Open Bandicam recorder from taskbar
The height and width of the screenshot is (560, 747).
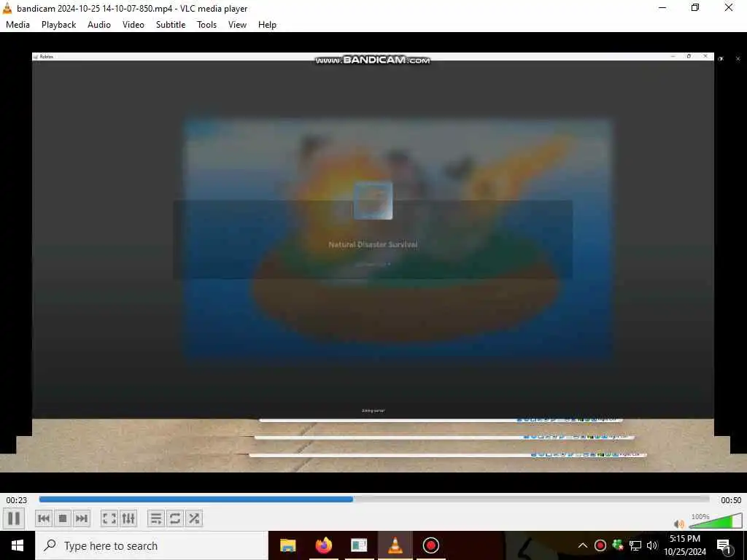(x=430, y=545)
